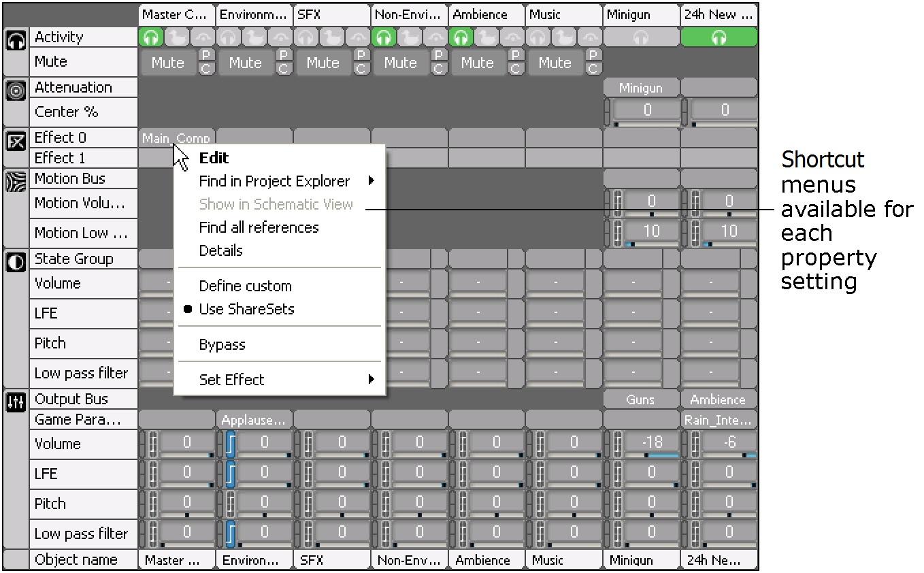Click the green headphone icon in Ambience column

[461, 37]
